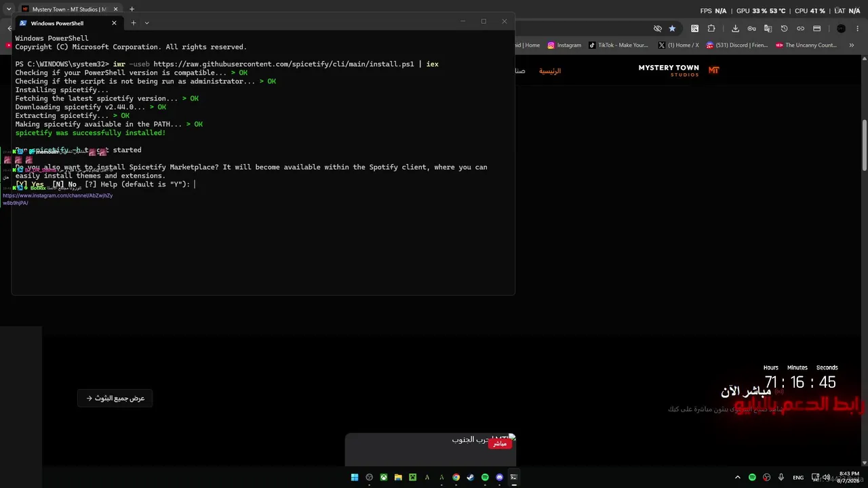This screenshot has height=488, width=868.
Task: Click the 'Fetching the latest spicetify version...' line
Action: (106, 98)
